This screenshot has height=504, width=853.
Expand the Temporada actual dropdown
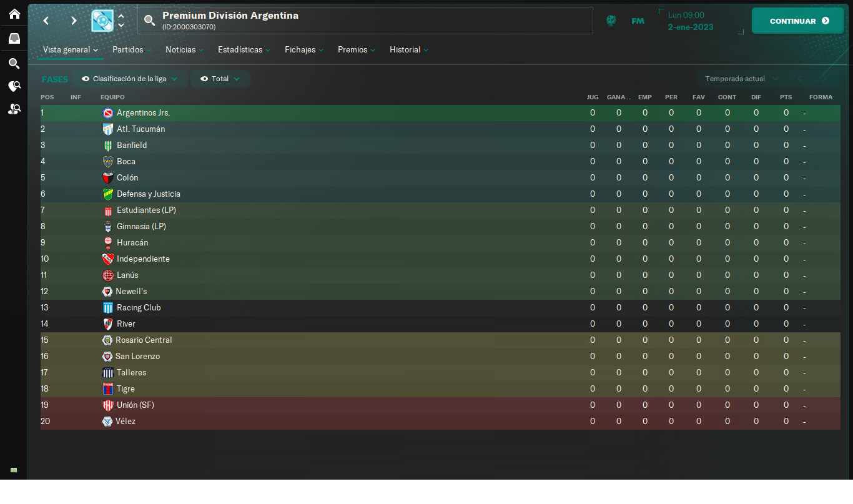pyautogui.click(x=742, y=79)
